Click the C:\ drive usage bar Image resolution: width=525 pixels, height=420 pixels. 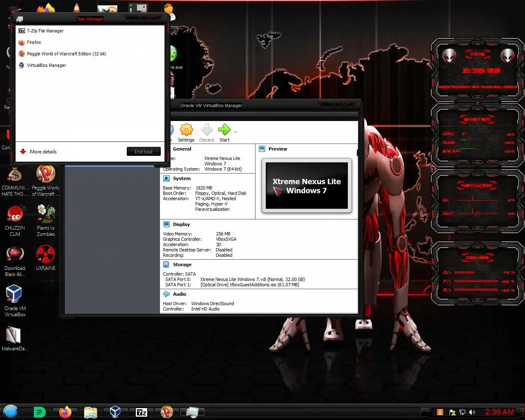click(465, 272)
